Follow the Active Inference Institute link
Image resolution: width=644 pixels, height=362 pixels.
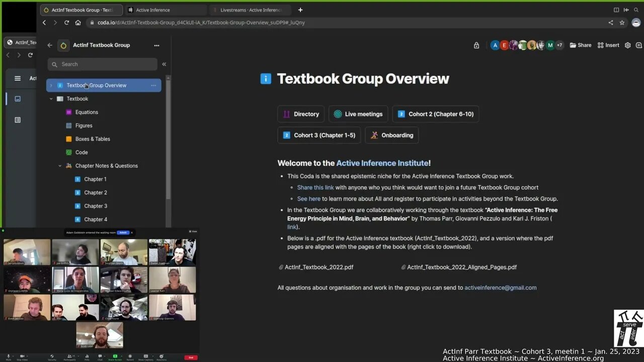382,163
